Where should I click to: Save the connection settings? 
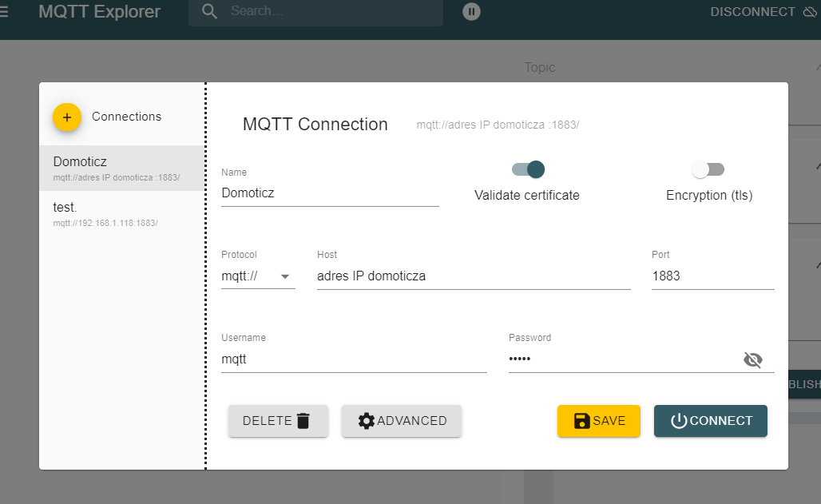[599, 421]
